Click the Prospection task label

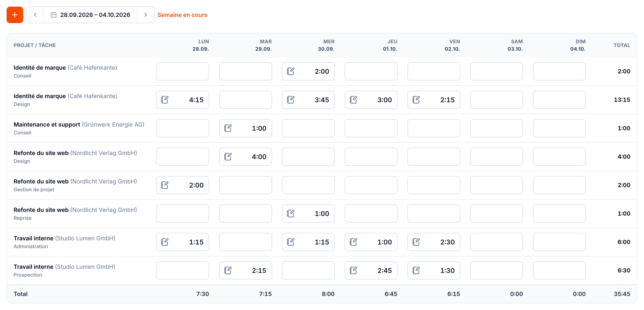28,275
